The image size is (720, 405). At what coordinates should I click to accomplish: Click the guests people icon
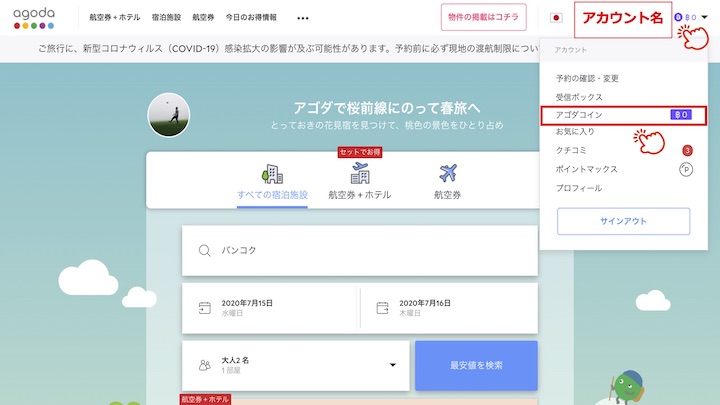(x=204, y=365)
